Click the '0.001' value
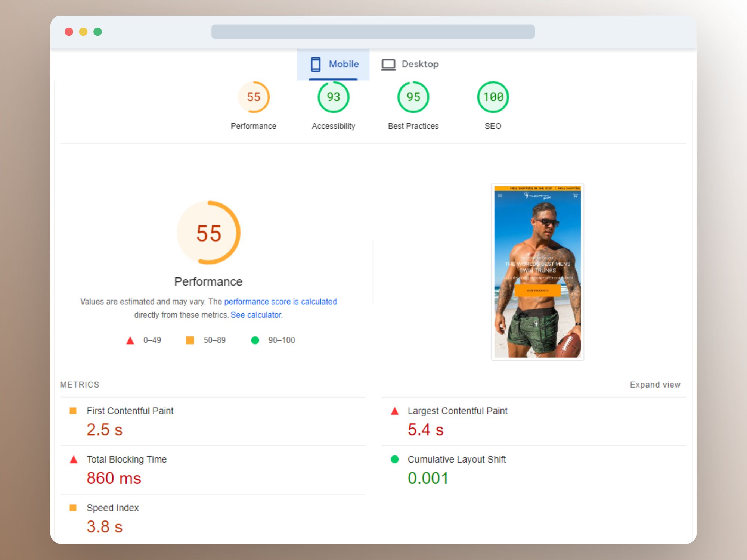This screenshot has height=560, width=747. [x=428, y=478]
